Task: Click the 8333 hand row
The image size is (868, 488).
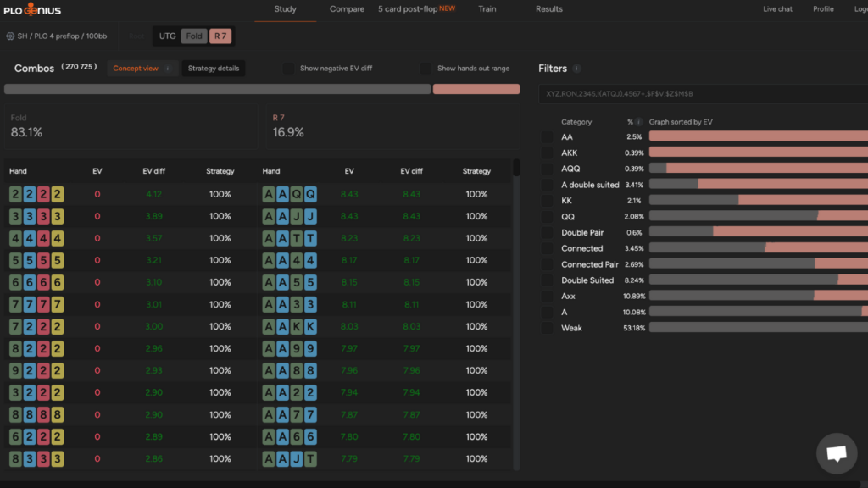Action: (x=130, y=458)
